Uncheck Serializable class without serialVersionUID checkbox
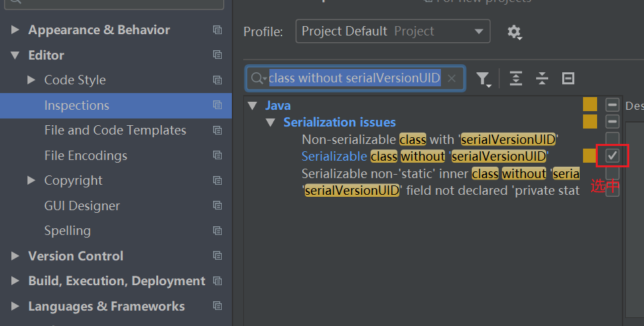 (x=612, y=156)
